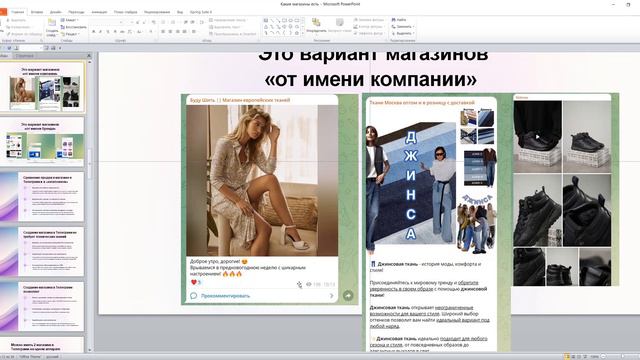
Task: Select the Сравнение продаж slide thumbnail
Action: click(x=42, y=197)
